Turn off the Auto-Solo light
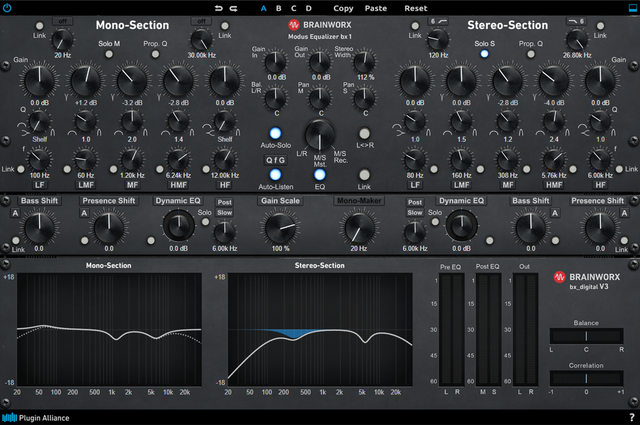 pos(276,133)
